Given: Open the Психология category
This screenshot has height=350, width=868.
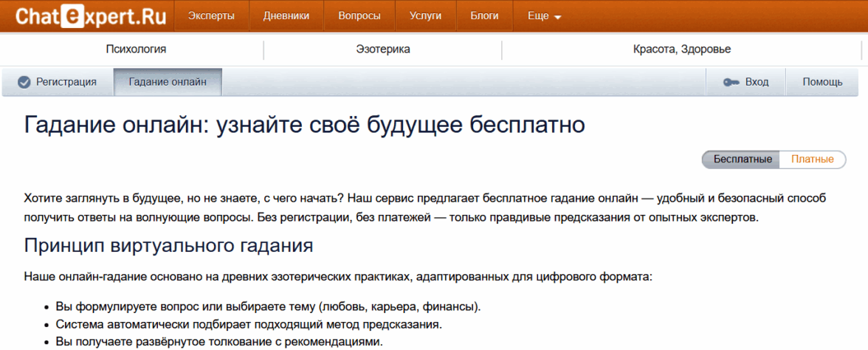Looking at the screenshot, I should 136,49.
